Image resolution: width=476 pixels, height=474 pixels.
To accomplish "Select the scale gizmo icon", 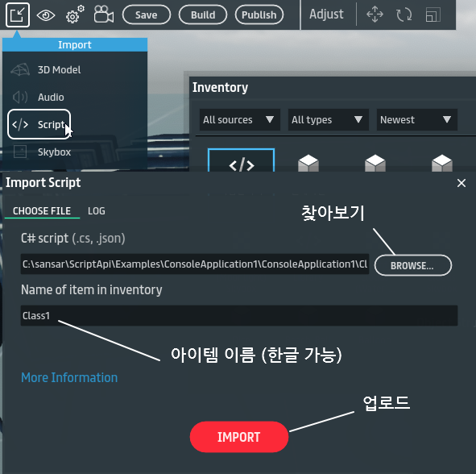I will 433,15.
